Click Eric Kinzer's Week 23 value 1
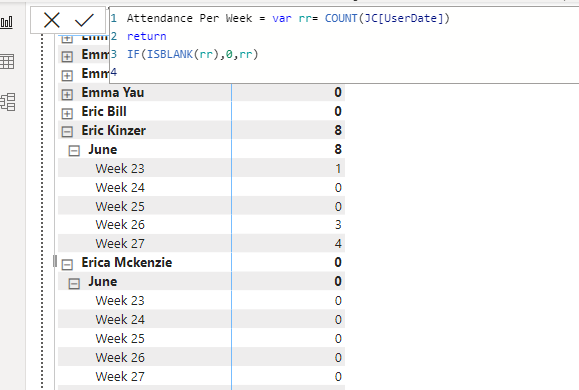Screen dimensions: 579x390 pyautogui.click(x=338, y=168)
